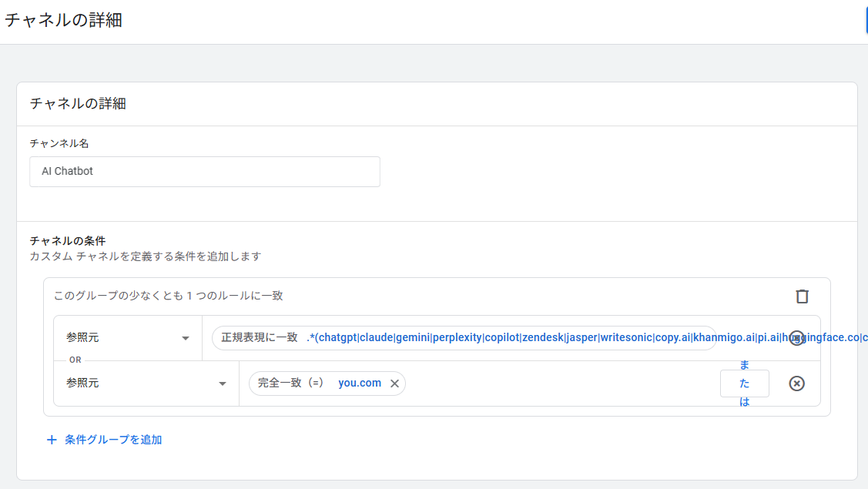The width and height of the screenshot is (868, 489).
Task: Edit the 正規表現に一致 condition chip
Action: click(464, 338)
